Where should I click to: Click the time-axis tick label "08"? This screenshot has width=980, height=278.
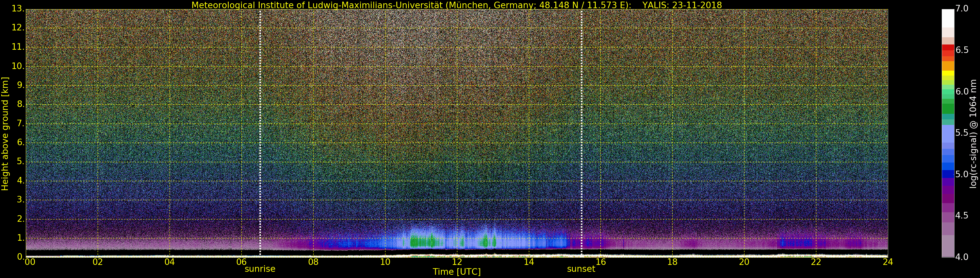click(x=313, y=262)
